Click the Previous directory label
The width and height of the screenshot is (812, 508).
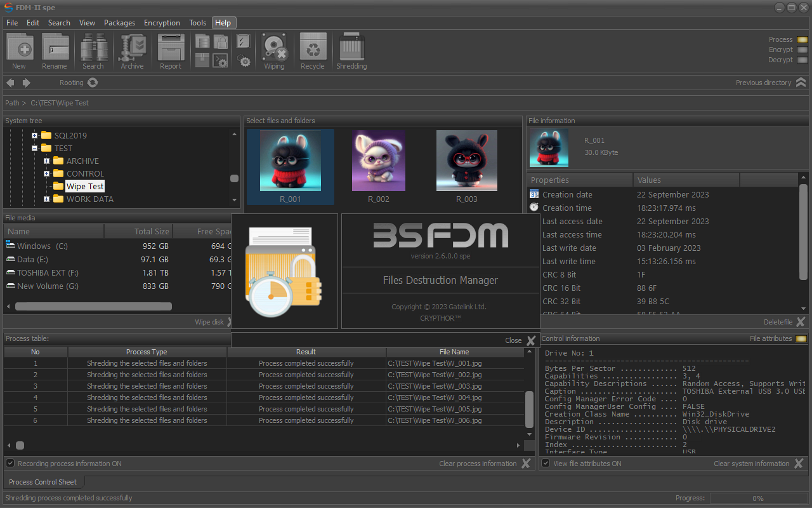pos(763,83)
